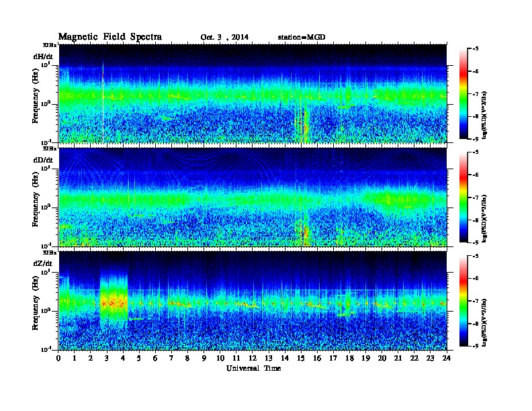Click the hour "11" tick label
The image size is (532, 411).
(x=236, y=359)
